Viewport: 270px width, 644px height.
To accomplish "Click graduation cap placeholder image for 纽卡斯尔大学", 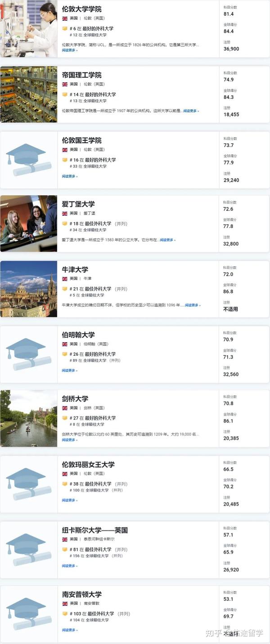I will 29,550.
